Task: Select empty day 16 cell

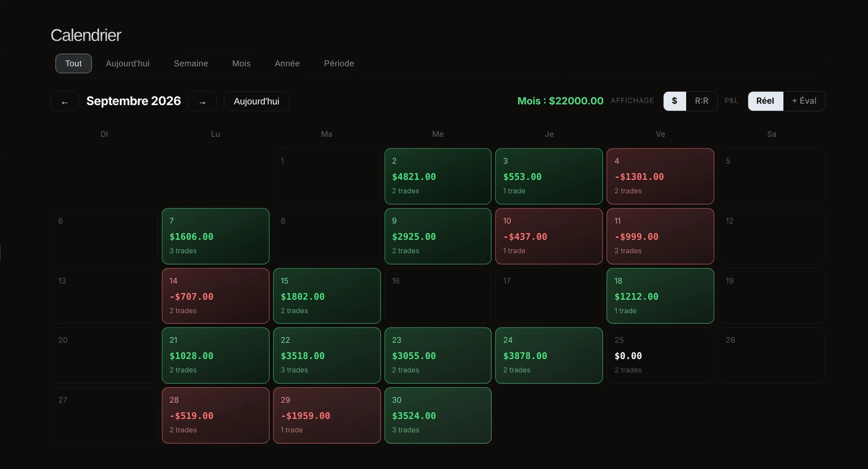Action: [438, 296]
